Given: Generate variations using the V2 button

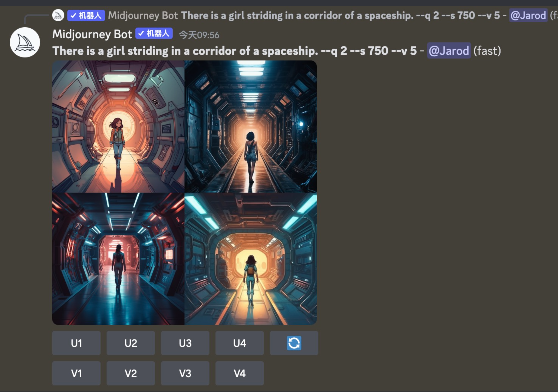Looking at the screenshot, I should 131,373.
